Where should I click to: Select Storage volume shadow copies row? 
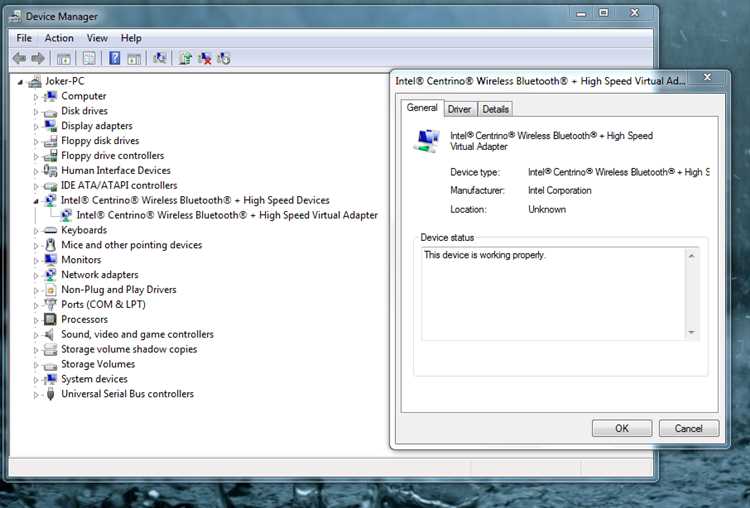click(129, 349)
